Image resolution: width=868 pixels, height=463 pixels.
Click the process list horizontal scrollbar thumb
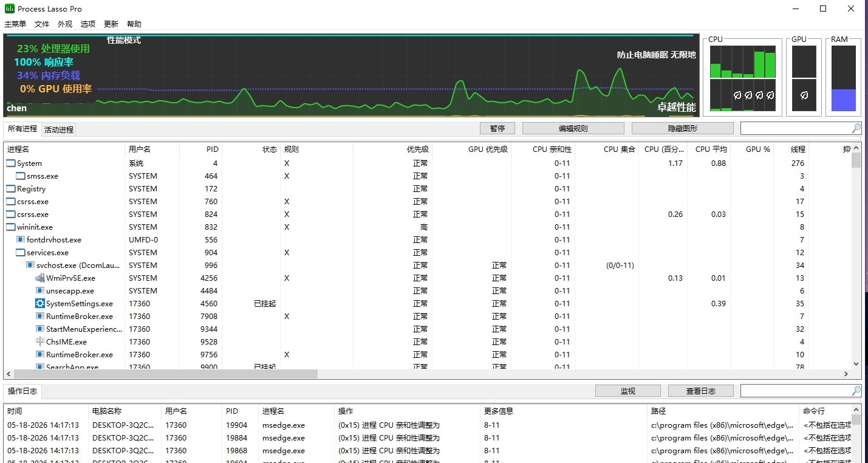pyautogui.click(x=165, y=374)
